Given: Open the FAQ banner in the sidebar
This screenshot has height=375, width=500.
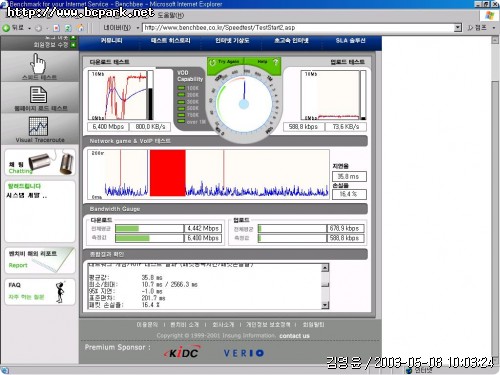Looking at the screenshot, I should coord(40,292).
